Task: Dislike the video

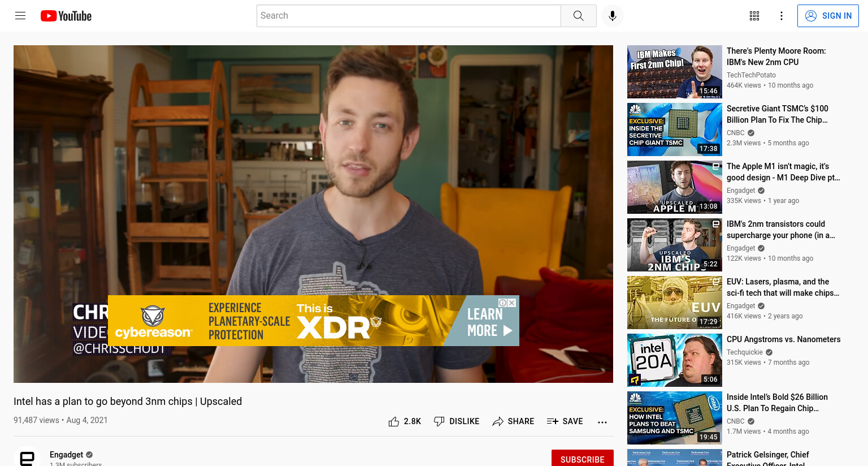Action: (457, 421)
